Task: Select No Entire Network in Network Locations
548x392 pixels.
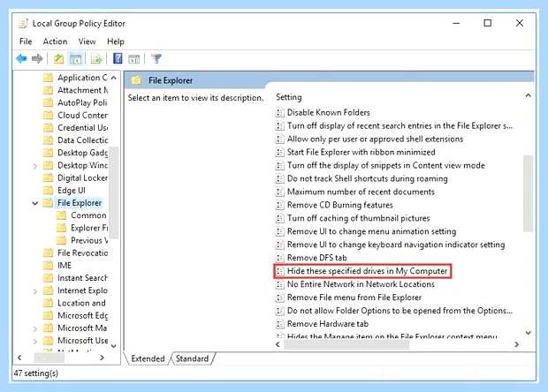Action: tap(361, 284)
